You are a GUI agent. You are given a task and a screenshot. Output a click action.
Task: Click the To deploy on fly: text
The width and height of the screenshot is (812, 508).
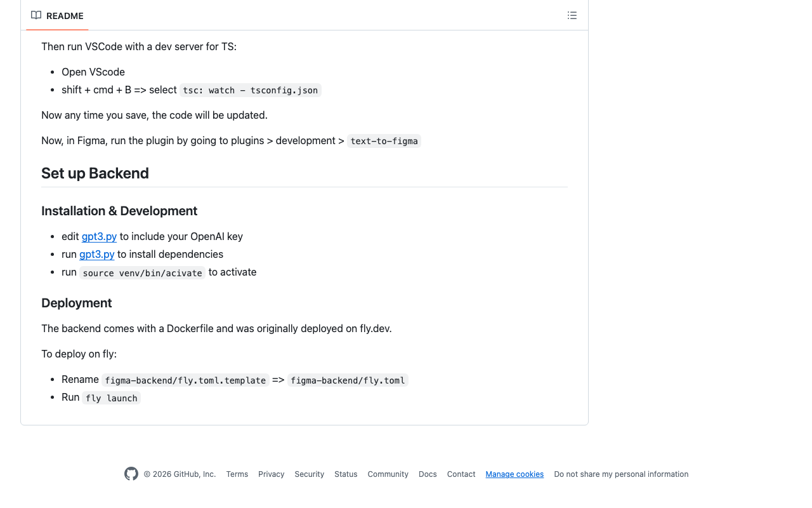coord(79,354)
